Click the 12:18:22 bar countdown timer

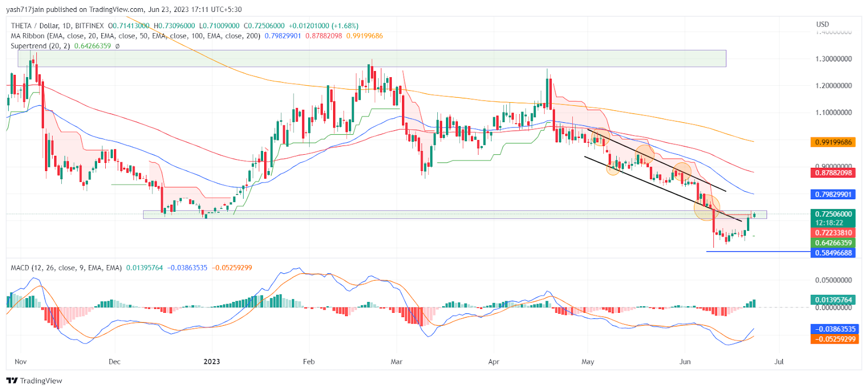829,223
